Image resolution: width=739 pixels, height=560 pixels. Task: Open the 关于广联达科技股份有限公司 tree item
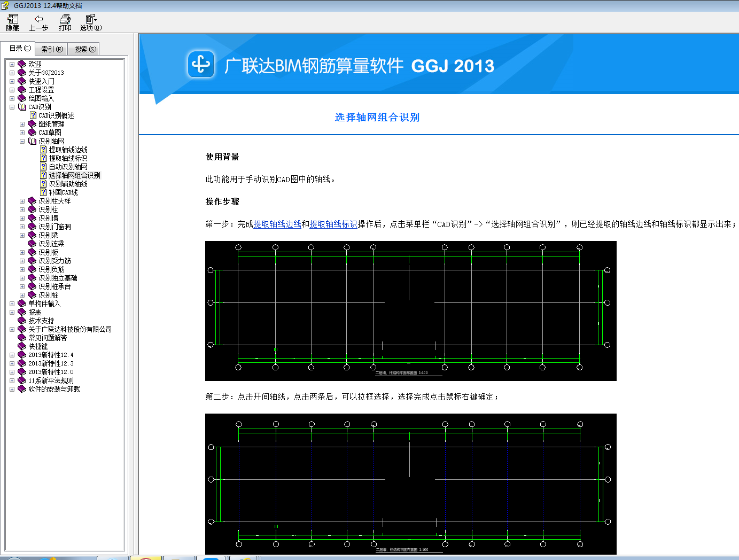[x=70, y=329]
